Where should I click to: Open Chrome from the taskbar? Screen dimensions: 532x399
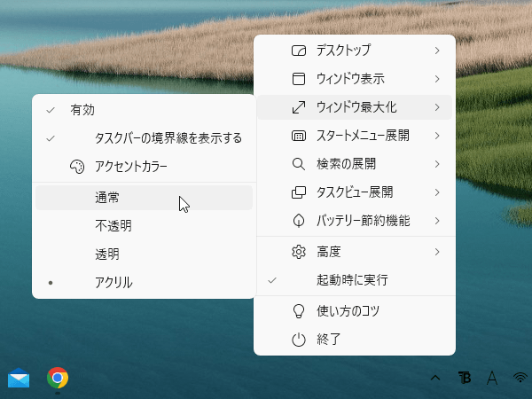click(58, 379)
